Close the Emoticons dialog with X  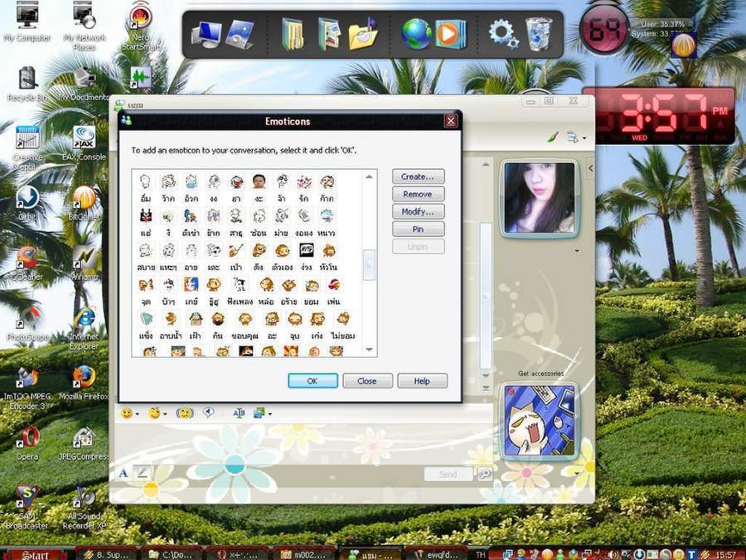(451, 121)
